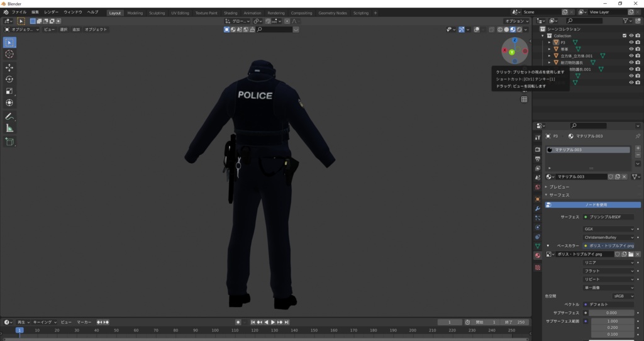Hide the 帯革 object in viewport
Screen dimensions: 644x341
pos(631,49)
